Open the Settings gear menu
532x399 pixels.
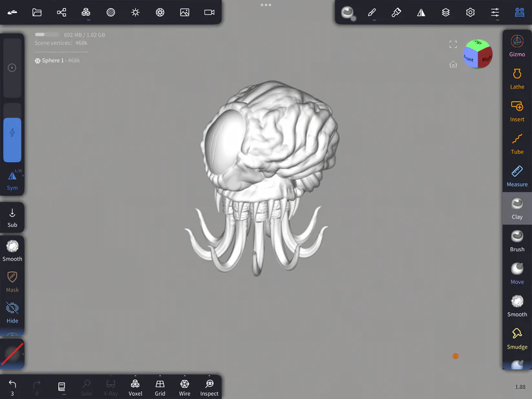(470, 12)
